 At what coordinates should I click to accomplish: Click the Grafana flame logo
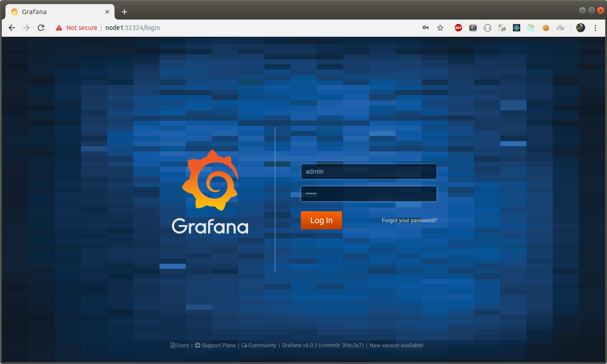[x=210, y=180]
